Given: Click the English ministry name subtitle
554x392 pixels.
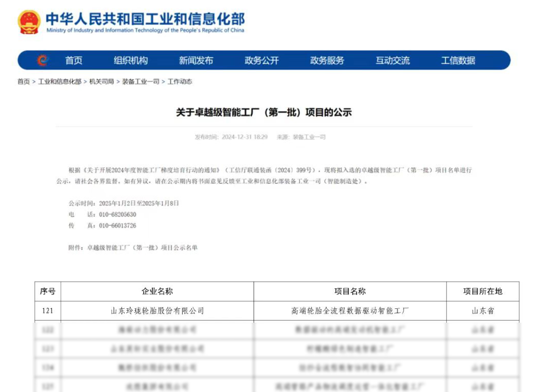Looking at the screenshot, I should (x=145, y=30).
